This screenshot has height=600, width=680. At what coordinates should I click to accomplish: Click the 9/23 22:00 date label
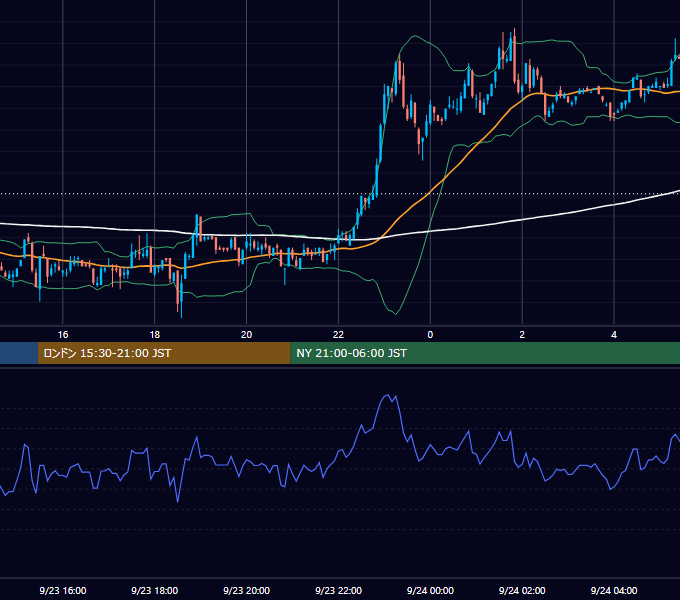(338, 590)
